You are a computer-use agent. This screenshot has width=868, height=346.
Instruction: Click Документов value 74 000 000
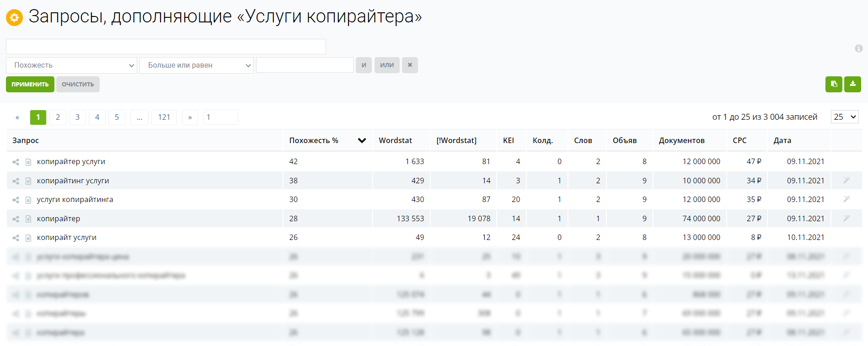(701, 218)
